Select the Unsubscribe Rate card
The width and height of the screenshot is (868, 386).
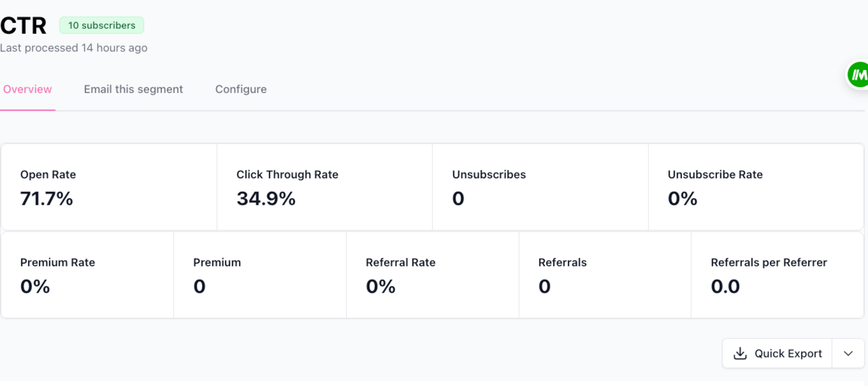click(x=755, y=187)
